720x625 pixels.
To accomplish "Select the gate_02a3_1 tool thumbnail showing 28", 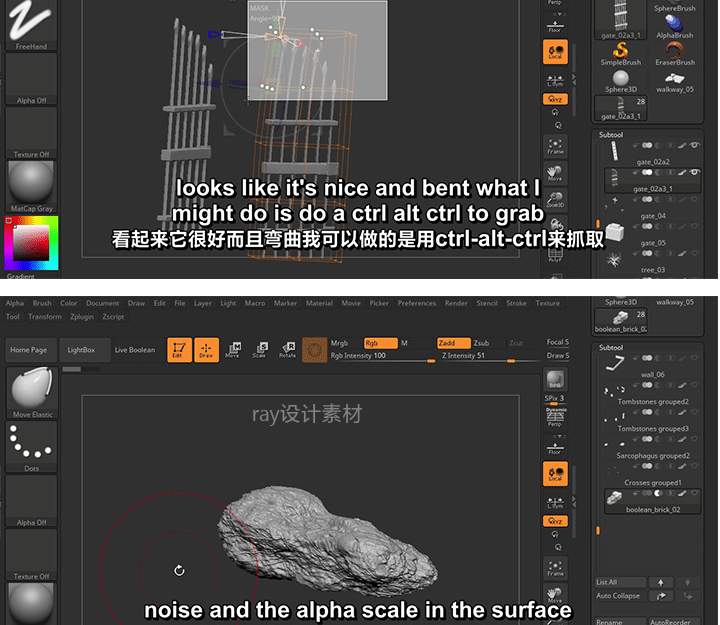I will click(620, 108).
